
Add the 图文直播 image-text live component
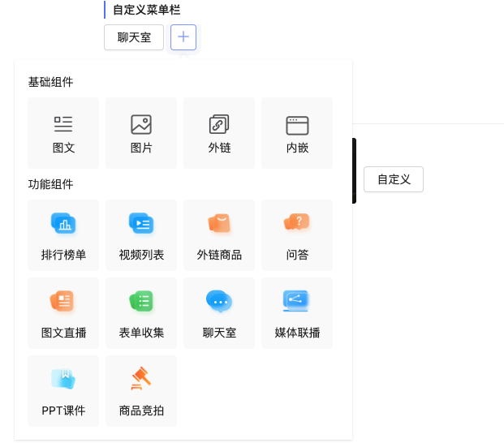click(x=63, y=313)
